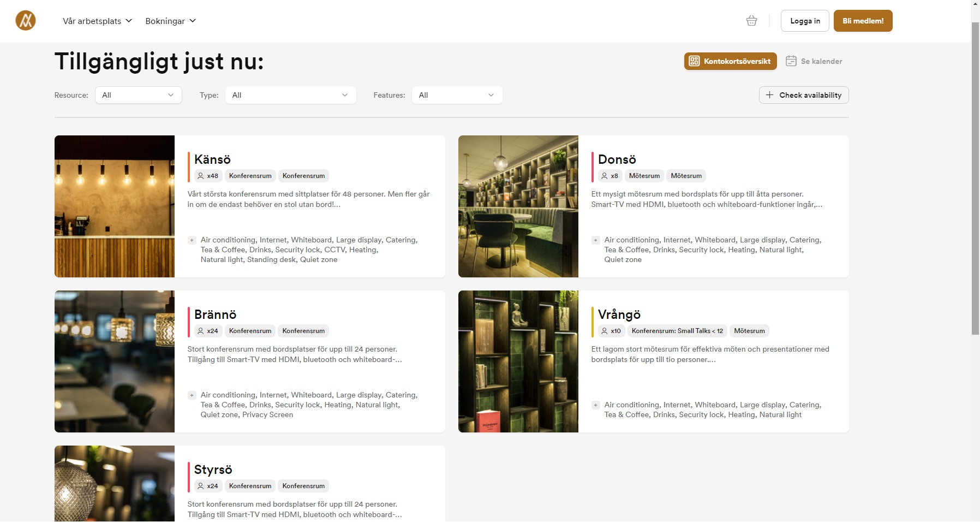Click x8 capacity badge on Donsö
This screenshot has width=980, height=522.
click(610, 176)
